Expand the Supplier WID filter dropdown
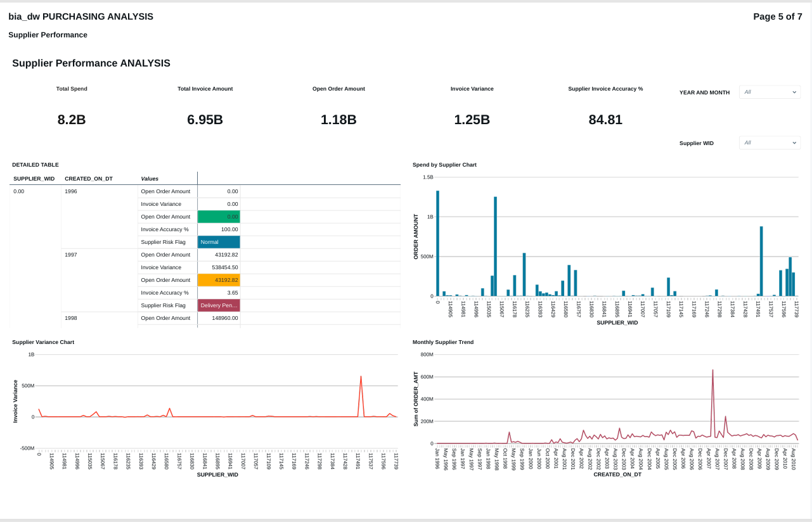Screen dimensions: 812x522 pyautogui.click(x=770, y=143)
